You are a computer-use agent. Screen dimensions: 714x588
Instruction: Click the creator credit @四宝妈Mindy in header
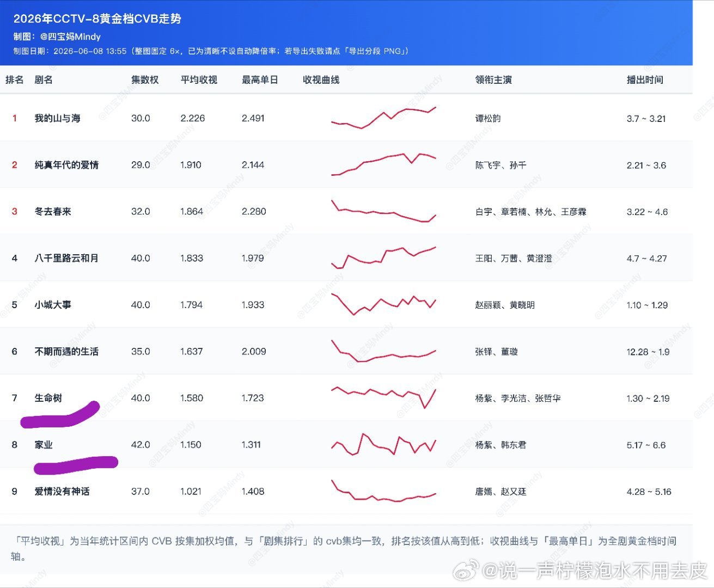[70, 36]
